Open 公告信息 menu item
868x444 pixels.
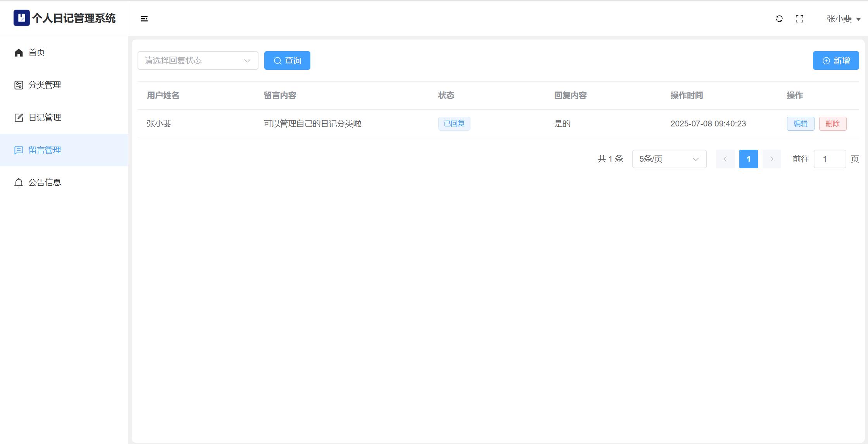[45, 183]
